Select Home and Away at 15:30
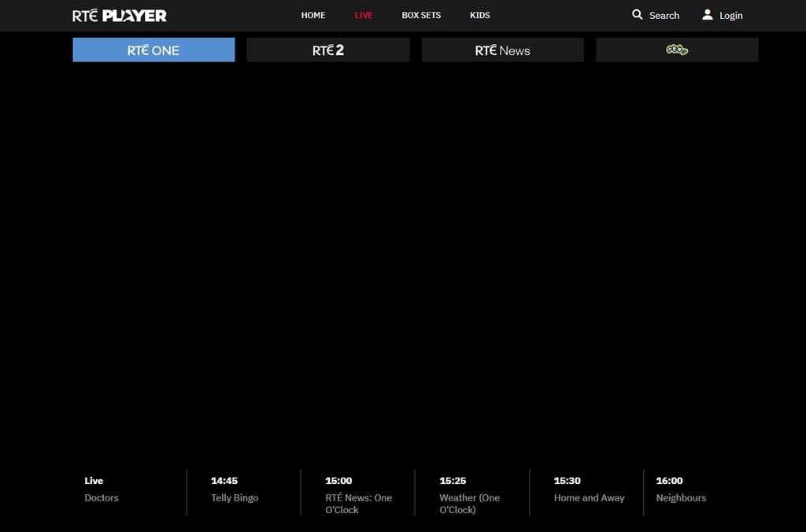Screen dimensions: 806x532 (x=589, y=497)
